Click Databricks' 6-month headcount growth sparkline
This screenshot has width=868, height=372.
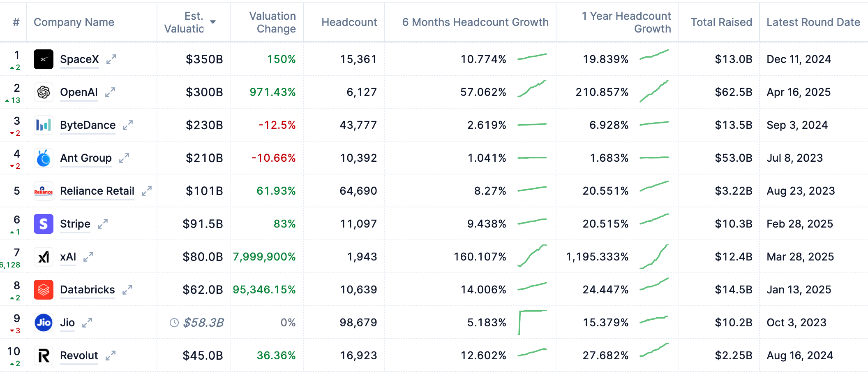coord(532,286)
